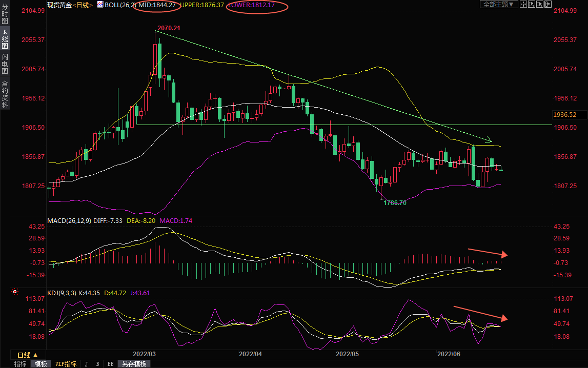Open the <日线> period dropdown beside 现货黄金

click(81, 5)
